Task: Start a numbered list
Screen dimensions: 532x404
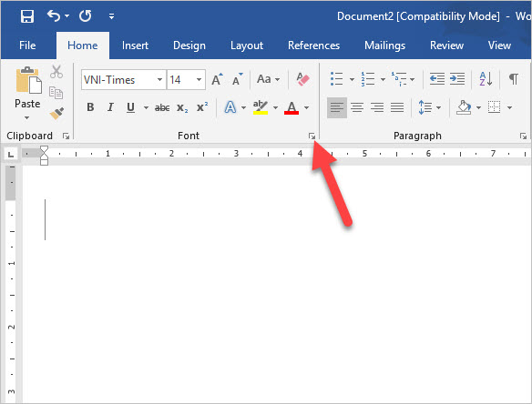Action: (x=368, y=79)
